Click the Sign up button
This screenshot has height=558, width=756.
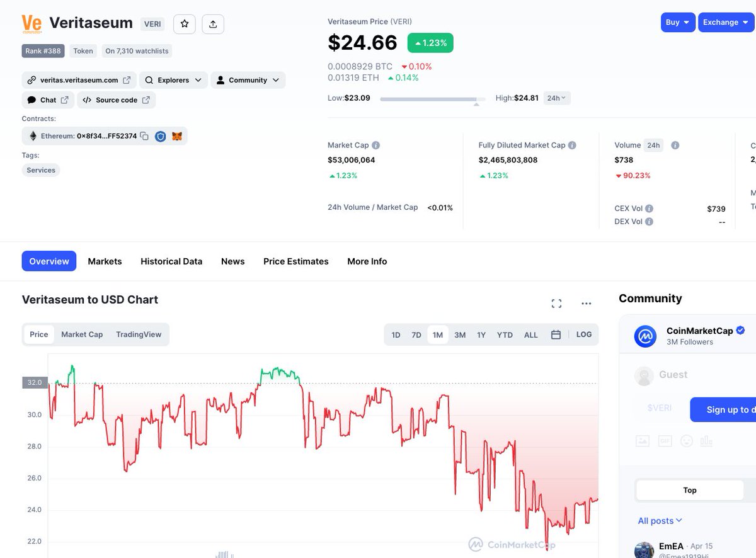coord(723,409)
